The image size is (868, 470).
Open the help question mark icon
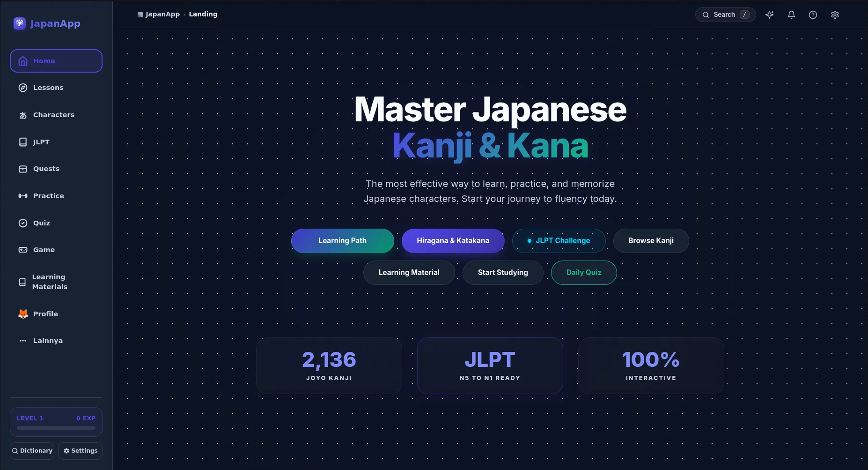coord(813,15)
